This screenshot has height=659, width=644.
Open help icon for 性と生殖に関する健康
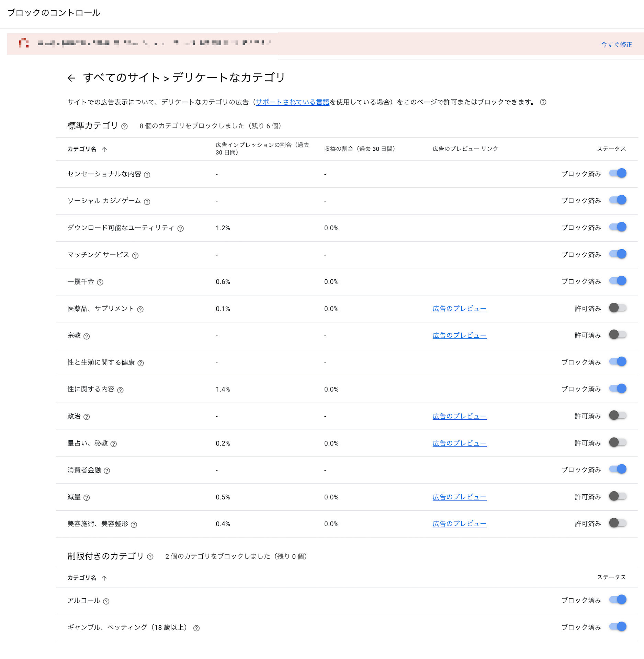point(140,363)
